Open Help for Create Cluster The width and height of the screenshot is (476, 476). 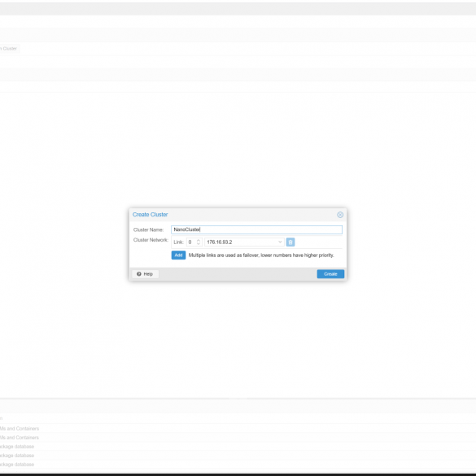tap(145, 274)
